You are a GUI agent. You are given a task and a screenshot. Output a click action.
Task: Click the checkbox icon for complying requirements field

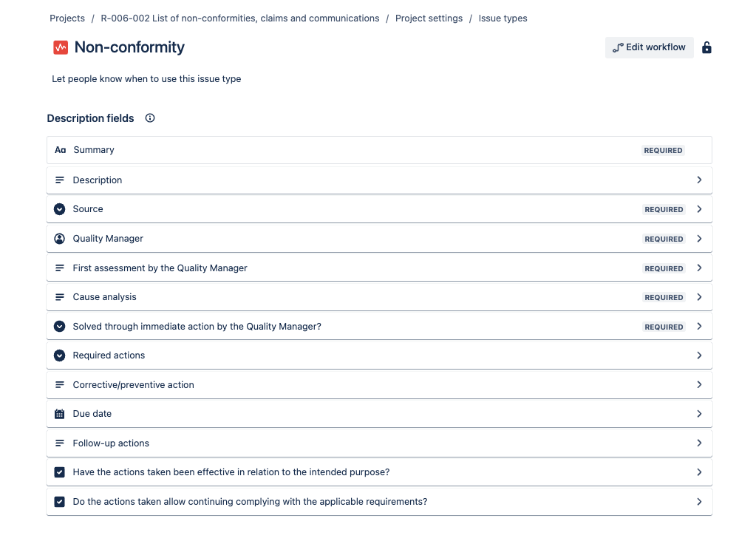(60, 502)
